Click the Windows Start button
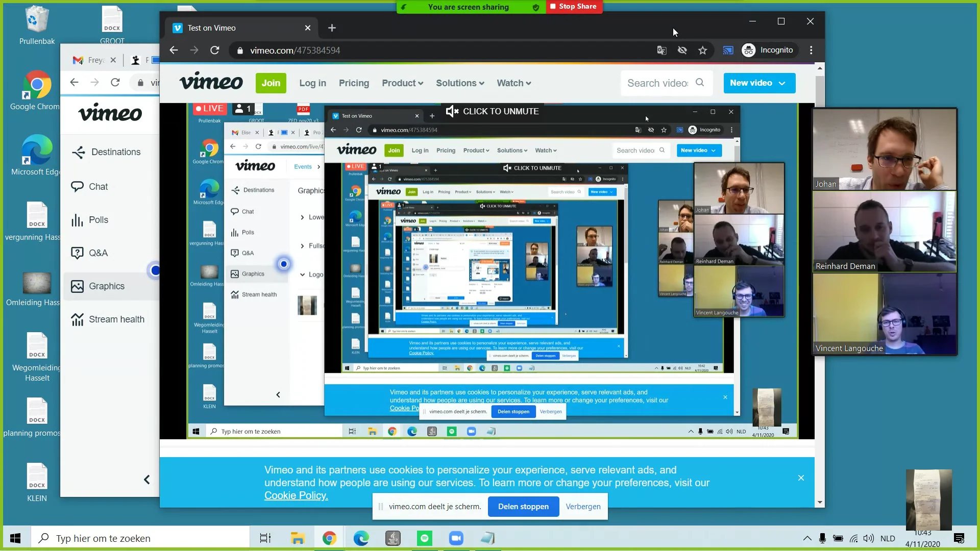The width and height of the screenshot is (980, 551). point(15,538)
